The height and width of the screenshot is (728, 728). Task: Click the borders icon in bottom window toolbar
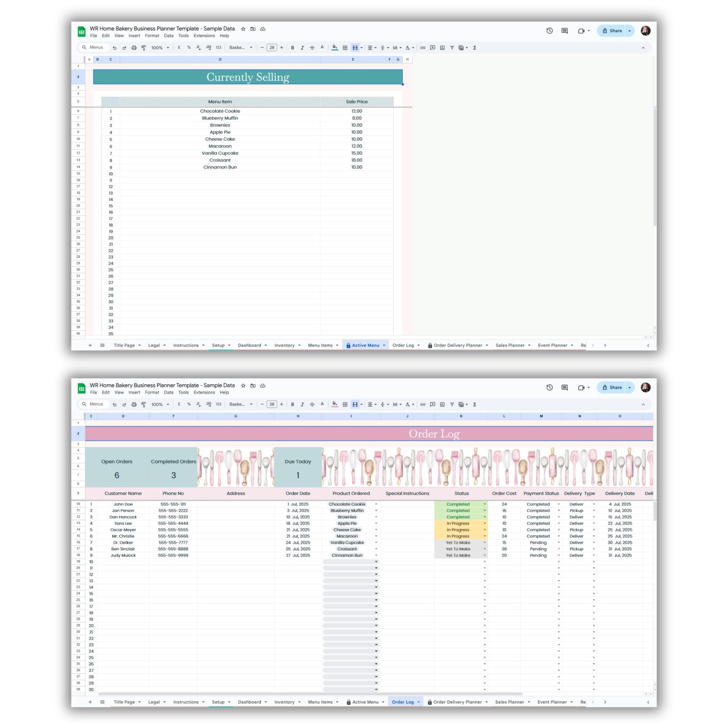345,404
